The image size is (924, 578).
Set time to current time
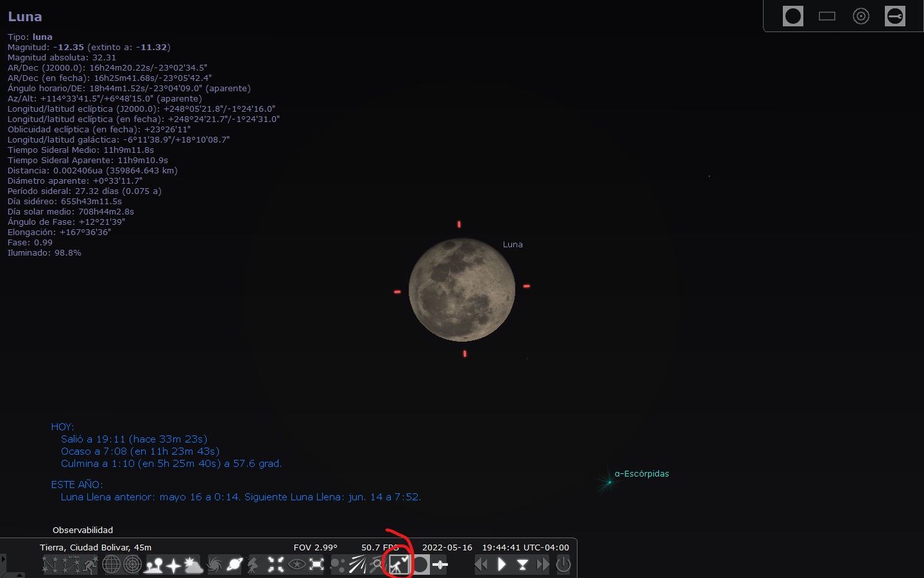pyautogui.click(x=522, y=565)
